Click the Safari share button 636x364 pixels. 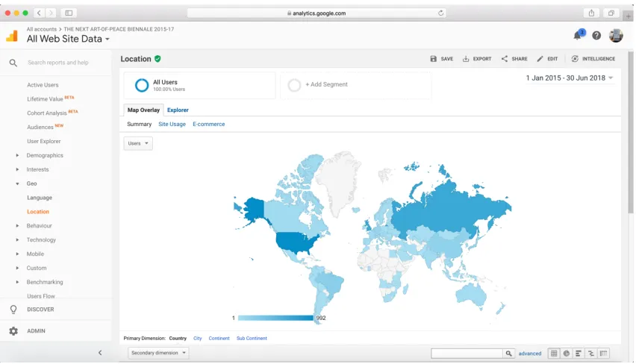tap(591, 13)
